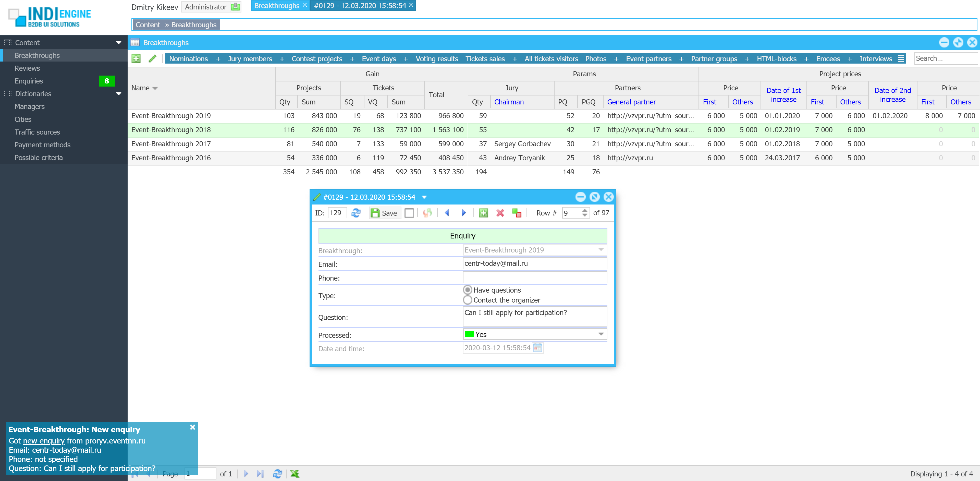Open the Processed dropdown showing Yes

pyautogui.click(x=601, y=334)
